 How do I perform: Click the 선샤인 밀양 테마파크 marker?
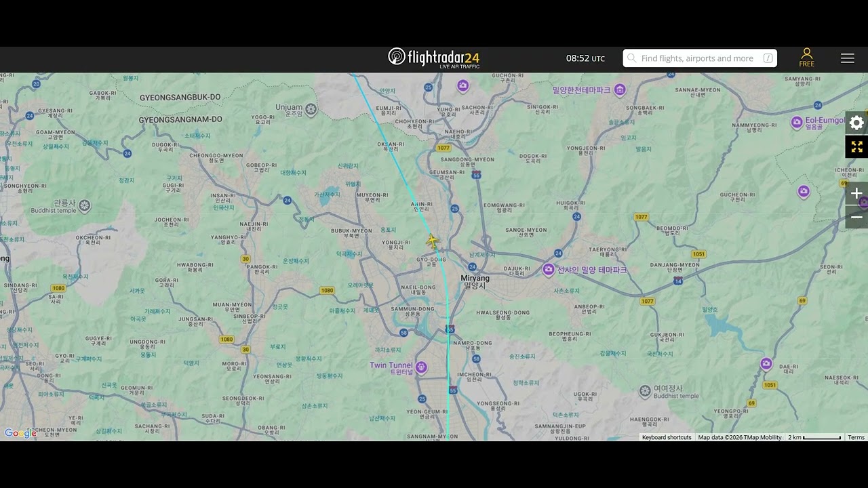[548, 270]
